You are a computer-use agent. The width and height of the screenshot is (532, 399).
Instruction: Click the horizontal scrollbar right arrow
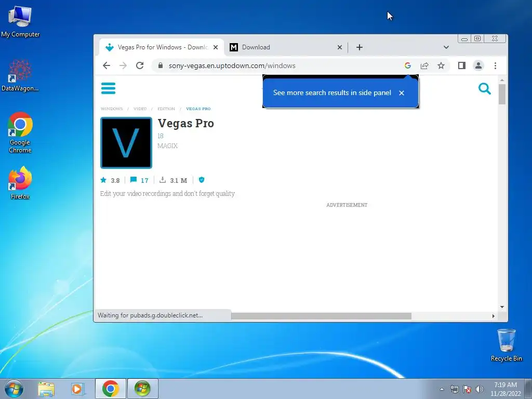494,316
